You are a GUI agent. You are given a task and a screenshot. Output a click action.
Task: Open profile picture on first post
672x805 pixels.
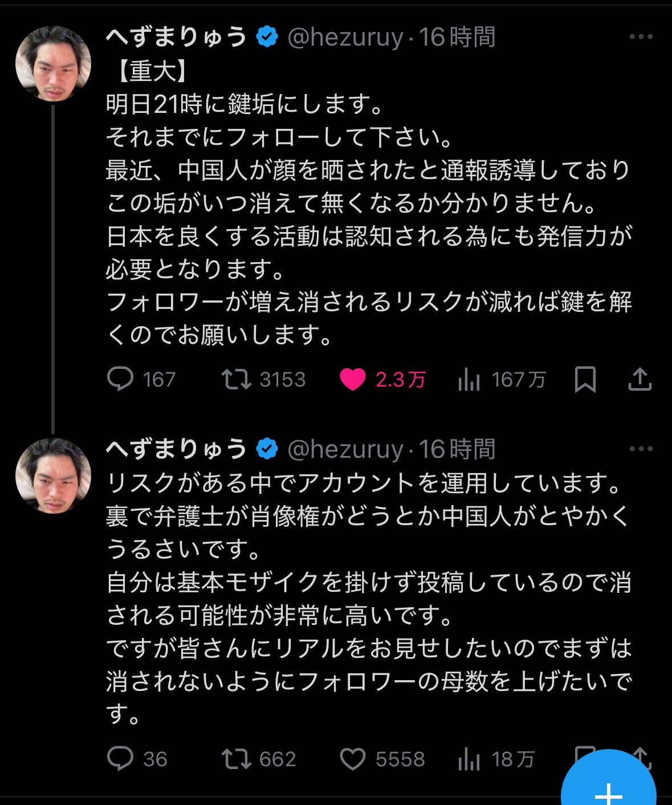[x=53, y=64]
